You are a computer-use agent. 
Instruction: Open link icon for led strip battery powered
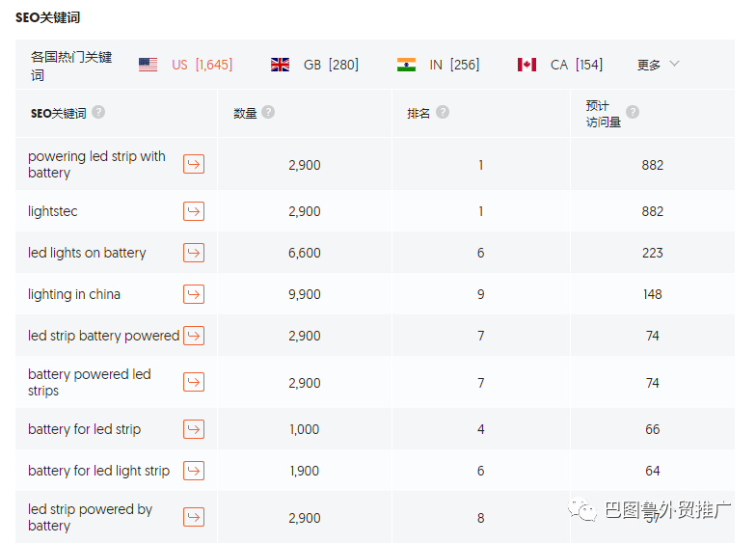point(194,336)
